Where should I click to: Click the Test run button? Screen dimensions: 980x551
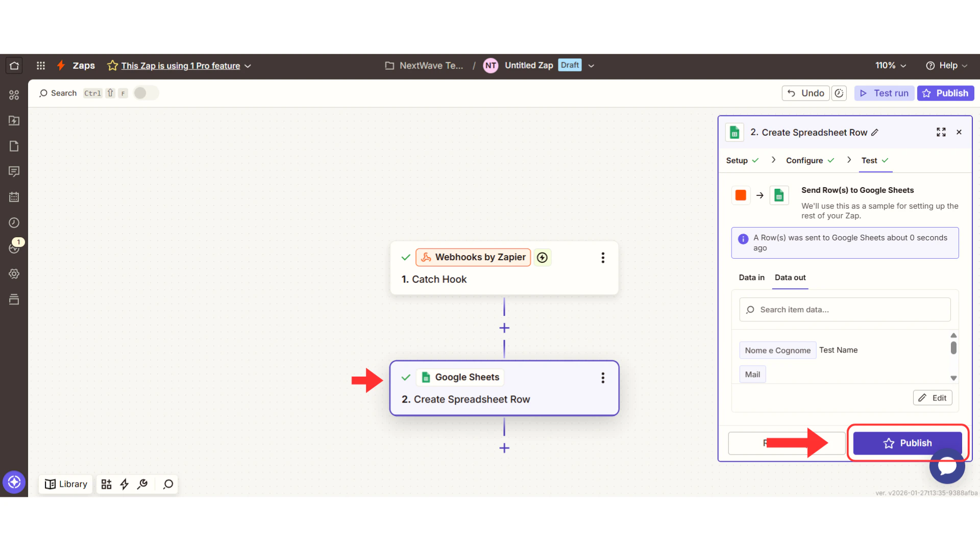(884, 93)
